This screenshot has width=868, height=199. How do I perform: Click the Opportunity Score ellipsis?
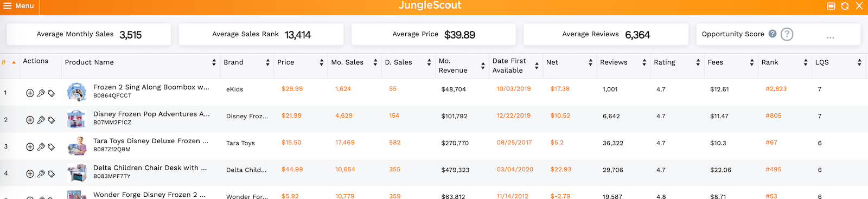830,37
